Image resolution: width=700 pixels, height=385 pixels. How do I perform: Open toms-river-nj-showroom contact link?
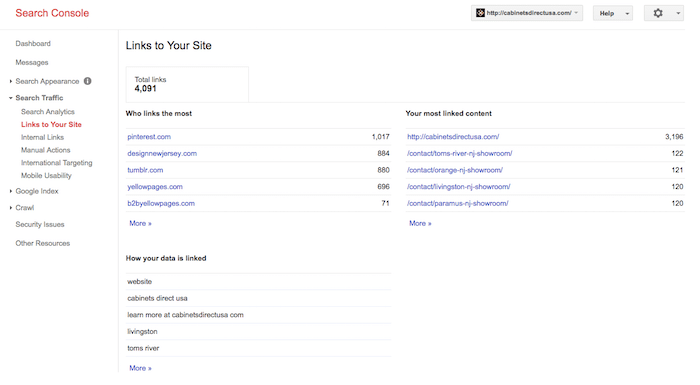[x=459, y=153]
